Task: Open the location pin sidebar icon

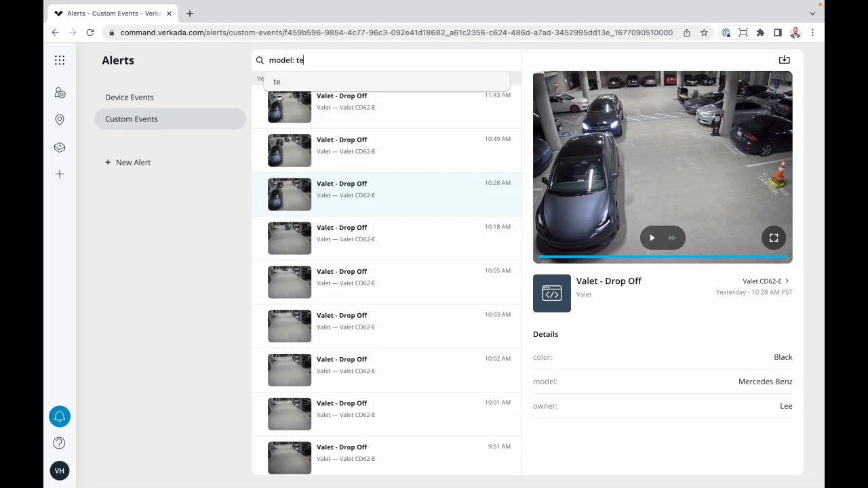Action: [60, 120]
